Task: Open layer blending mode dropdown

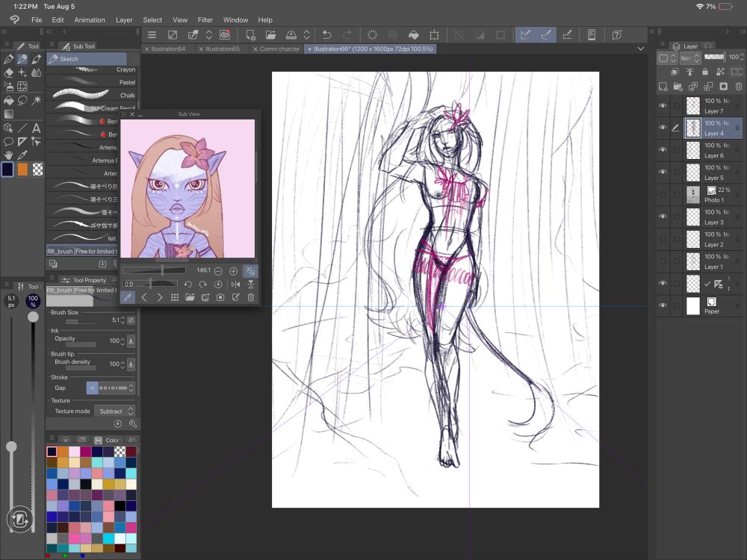Action: point(689,57)
